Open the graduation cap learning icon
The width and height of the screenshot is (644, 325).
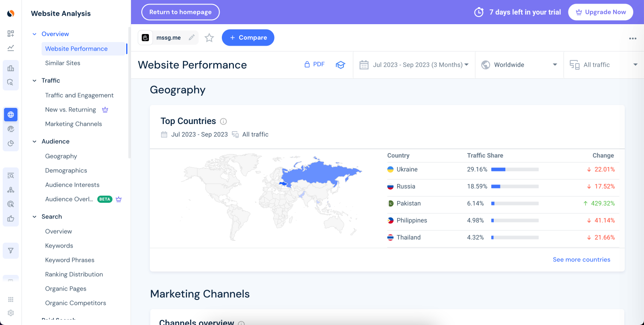[x=340, y=64]
